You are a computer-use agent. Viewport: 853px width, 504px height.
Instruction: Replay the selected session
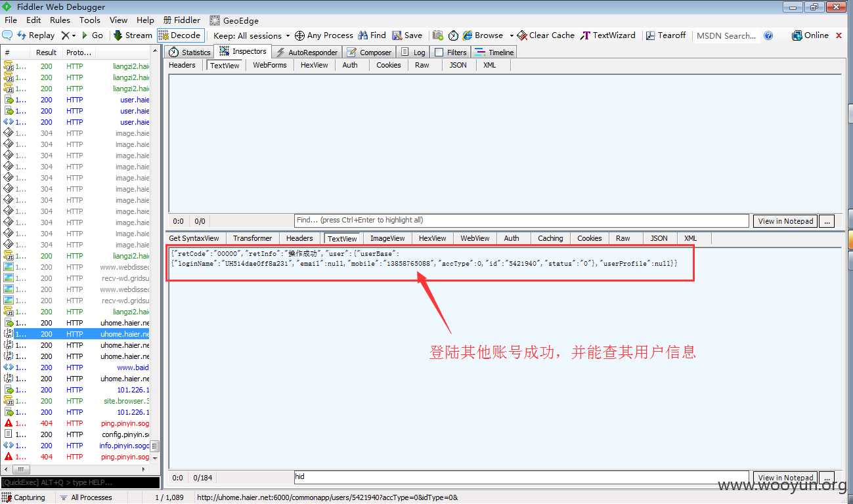point(36,35)
